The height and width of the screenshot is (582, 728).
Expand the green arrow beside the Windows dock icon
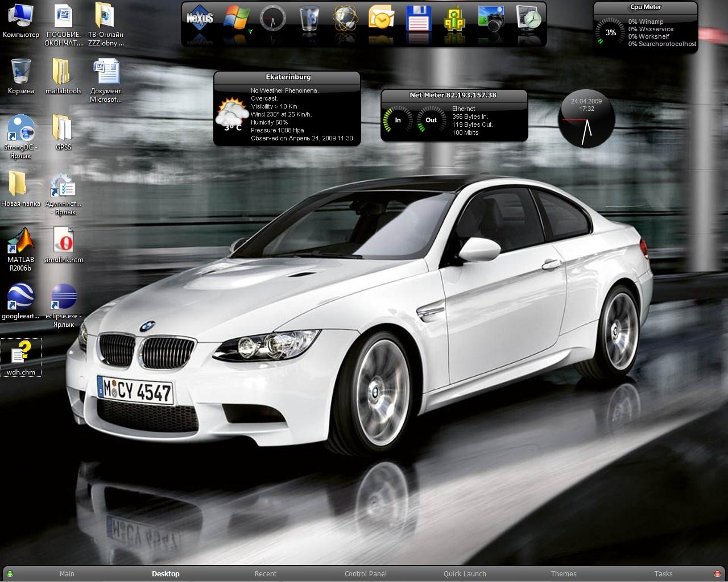pyautogui.click(x=251, y=32)
